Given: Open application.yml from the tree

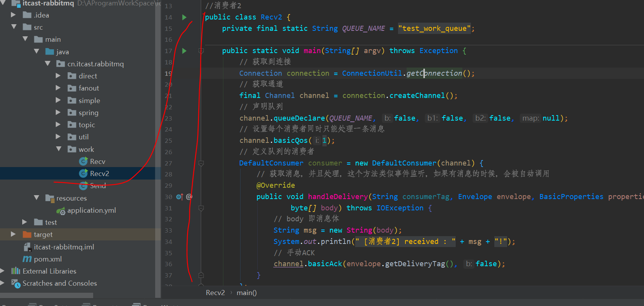Looking at the screenshot, I should [92, 210].
